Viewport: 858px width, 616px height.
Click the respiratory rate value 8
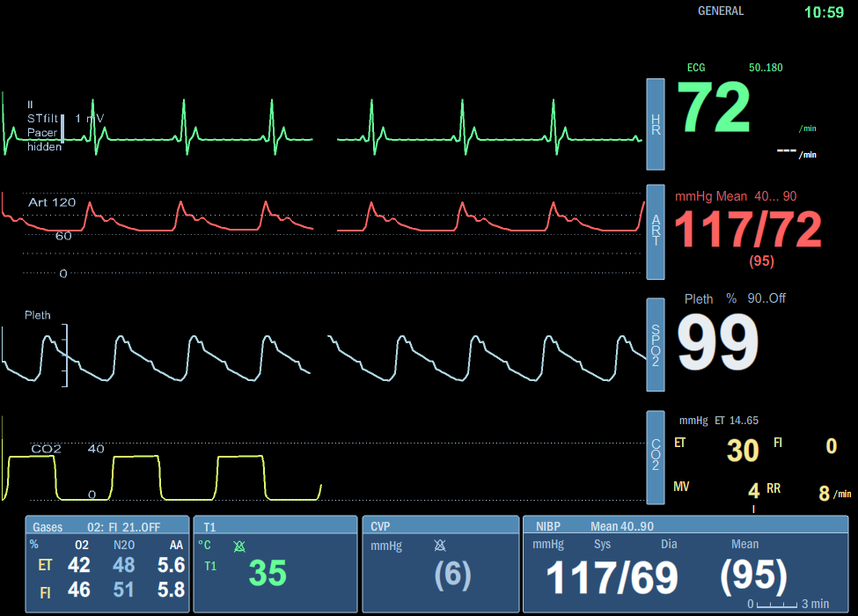pos(825,494)
